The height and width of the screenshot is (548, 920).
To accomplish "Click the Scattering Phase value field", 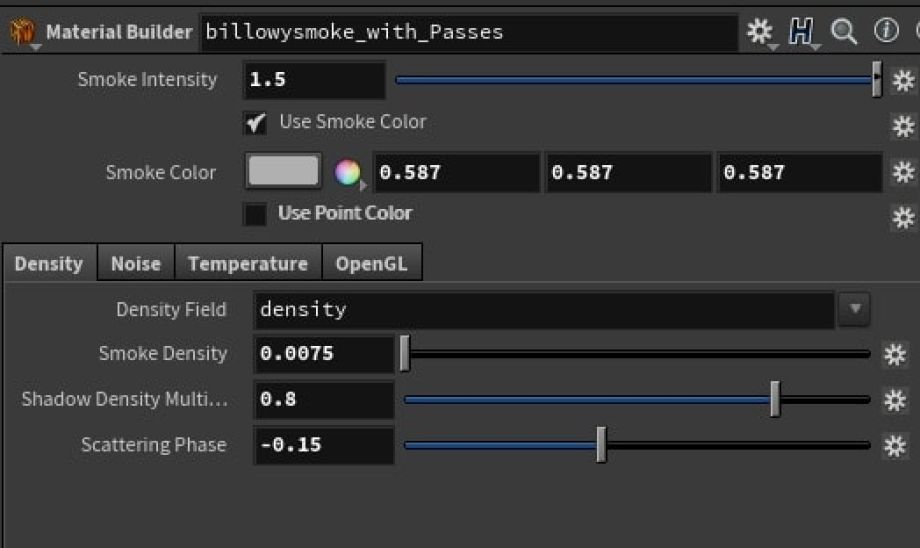I will [x=324, y=445].
